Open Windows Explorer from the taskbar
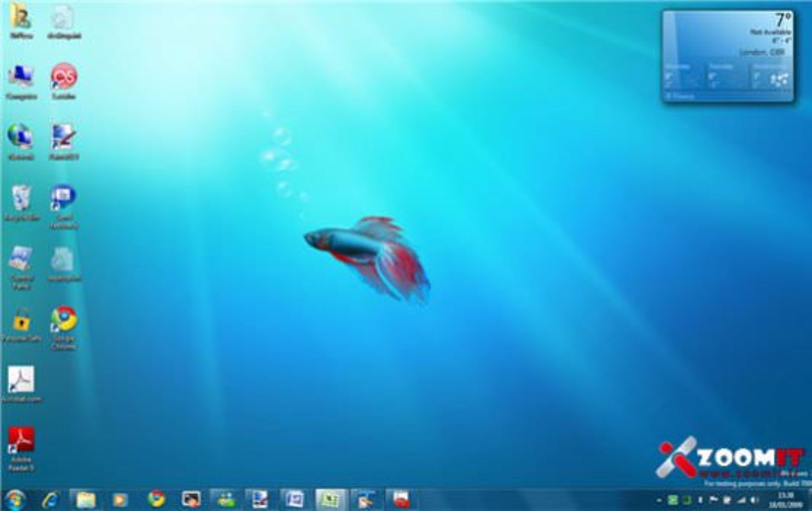Viewport: 812px width, 511px height. (x=86, y=500)
